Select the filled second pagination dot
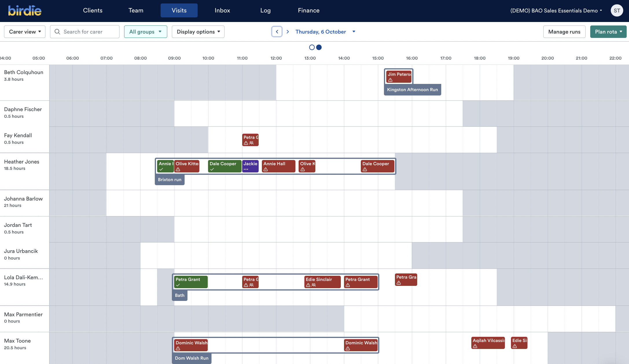This screenshot has width=629, height=364. [319, 47]
